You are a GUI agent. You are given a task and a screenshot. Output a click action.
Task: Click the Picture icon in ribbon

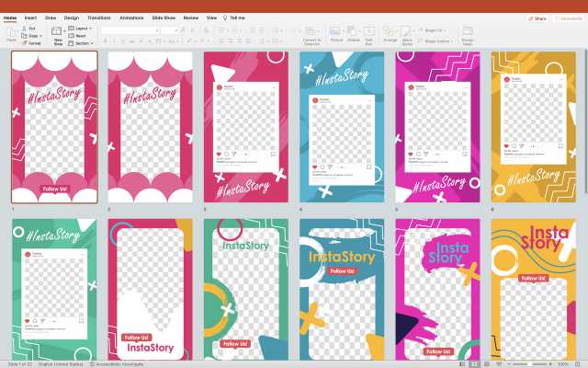(x=336, y=32)
